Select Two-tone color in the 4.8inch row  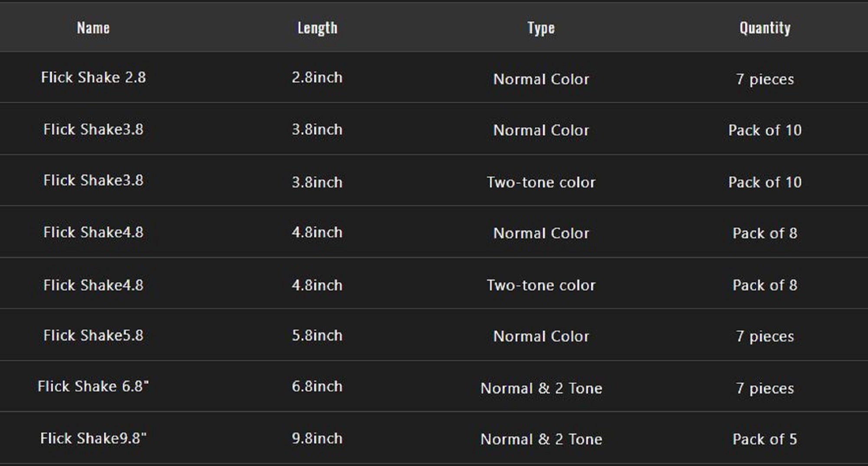(x=541, y=285)
